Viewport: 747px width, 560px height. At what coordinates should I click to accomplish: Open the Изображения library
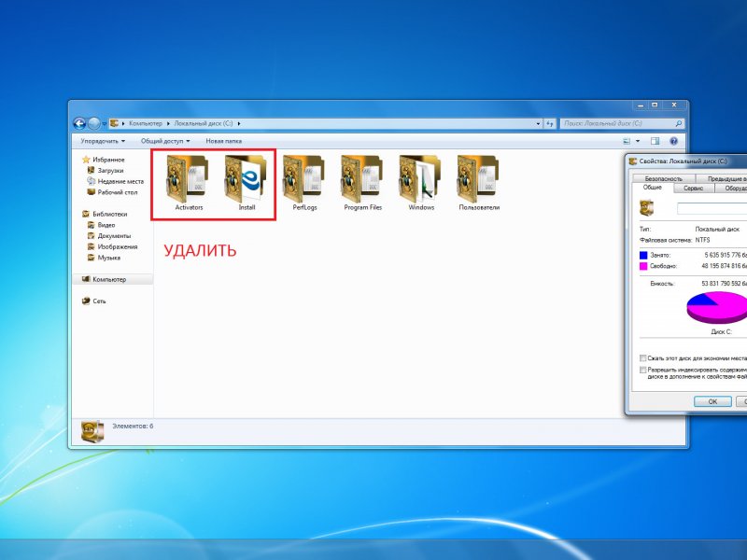(x=118, y=247)
